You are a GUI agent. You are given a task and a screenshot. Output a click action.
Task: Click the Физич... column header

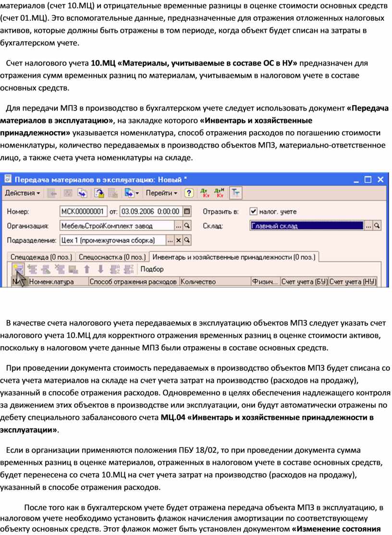(265, 282)
